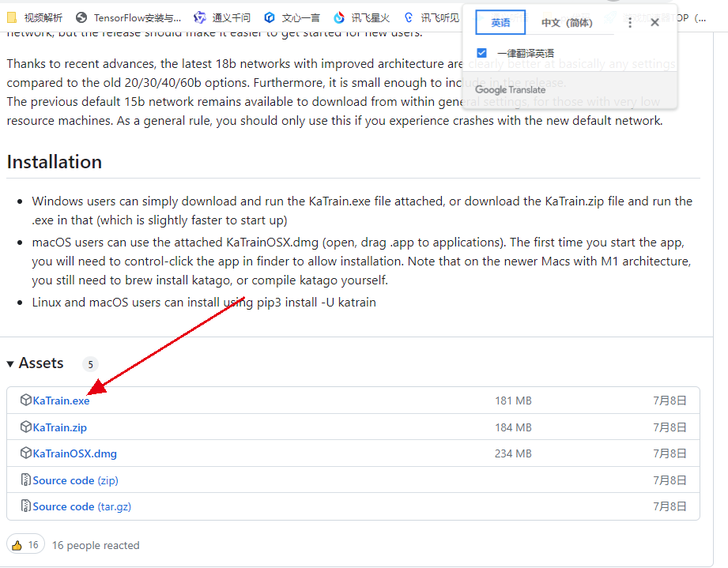Download Source code (tar.gz)
Image resolution: width=728 pixels, height=568 pixels.
coord(81,506)
